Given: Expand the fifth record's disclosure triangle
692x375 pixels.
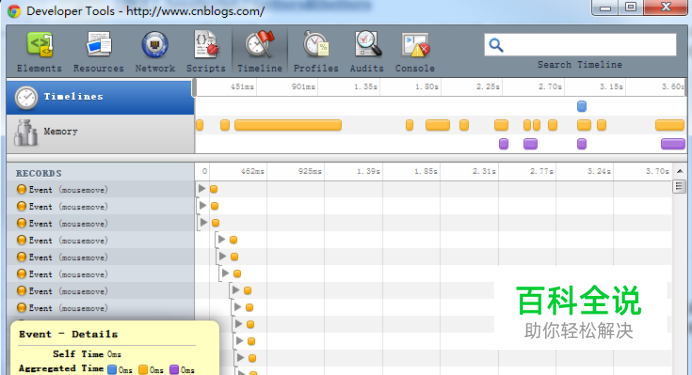Looking at the screenshot, I should 222,256.
